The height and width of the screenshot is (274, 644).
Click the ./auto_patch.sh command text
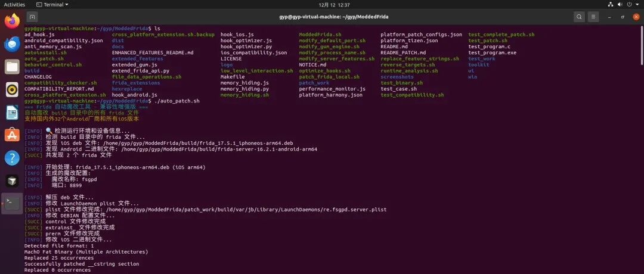click(x=177, y=101)
